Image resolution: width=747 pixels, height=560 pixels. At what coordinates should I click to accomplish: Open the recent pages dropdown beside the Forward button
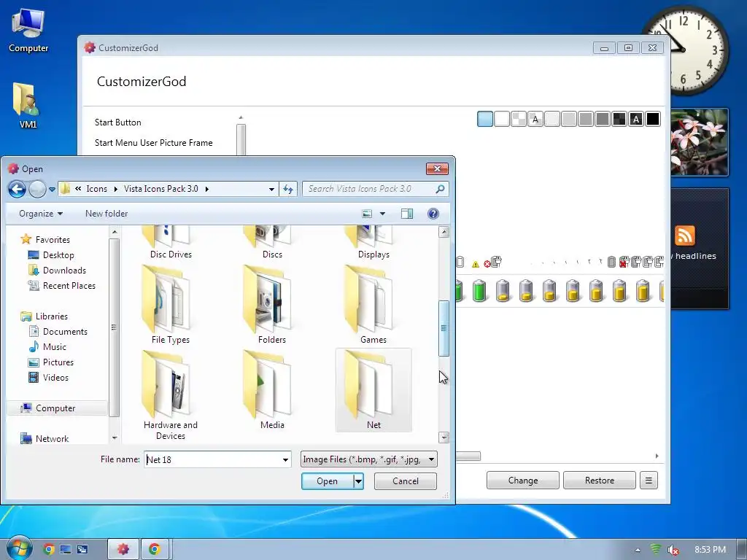[x=52, y=190]
